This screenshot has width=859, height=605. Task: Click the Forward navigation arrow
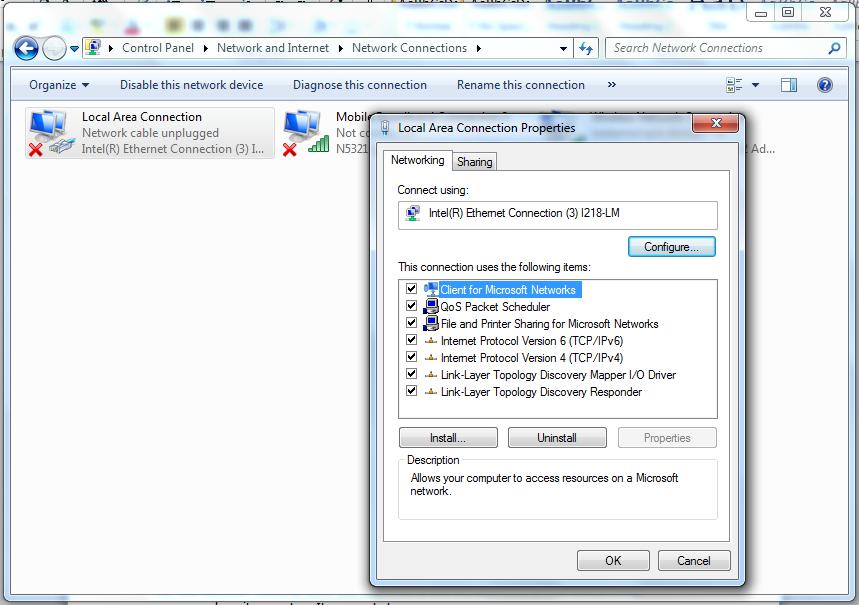pos(54,49)
